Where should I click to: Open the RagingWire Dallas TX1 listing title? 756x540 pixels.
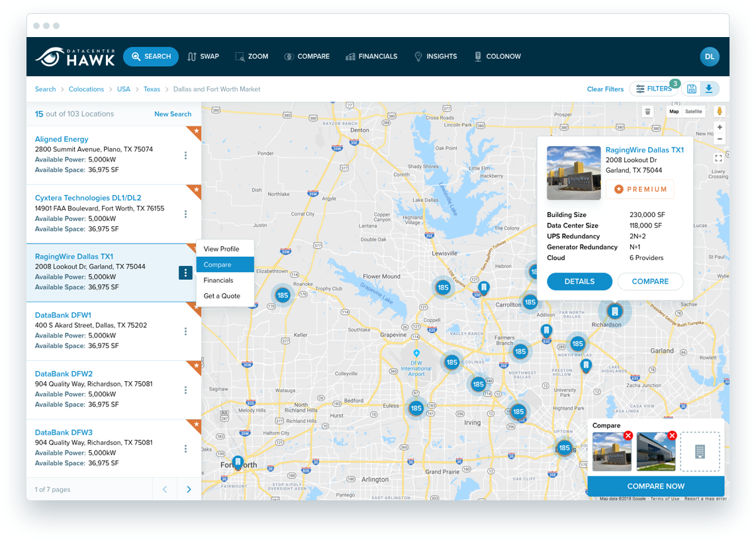(74, 257)
